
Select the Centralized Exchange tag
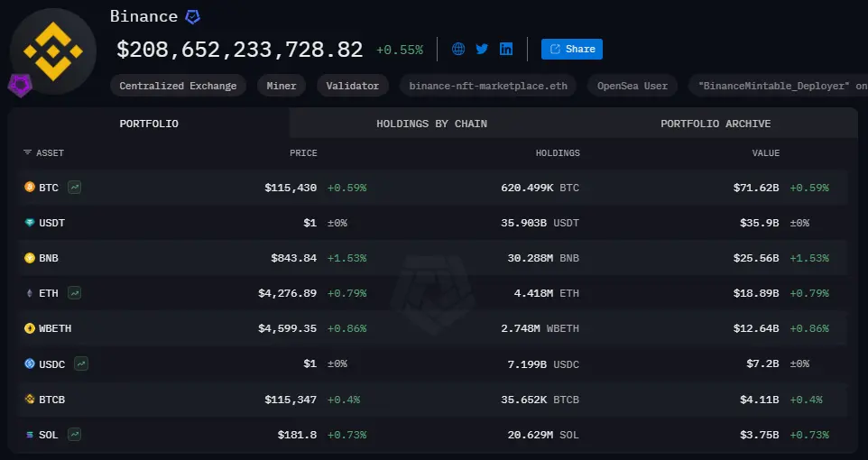coord(178,86)
